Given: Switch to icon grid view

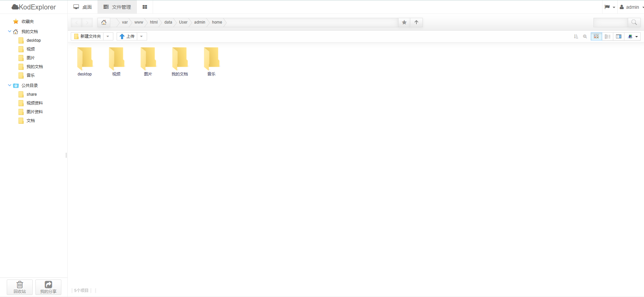Looking at the screenshot, I should 596,36.
